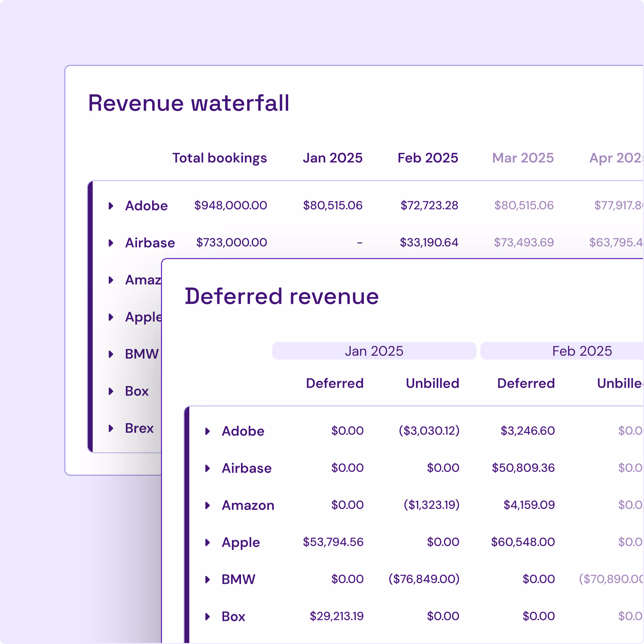This screenshot has height=644, width=644.
Task: Click BMW's ($76,849.00) unbilled amount
Action: (424, 579)
